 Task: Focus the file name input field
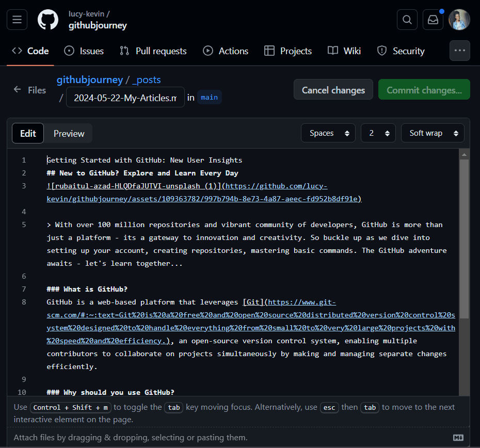(x=125, y=98)
